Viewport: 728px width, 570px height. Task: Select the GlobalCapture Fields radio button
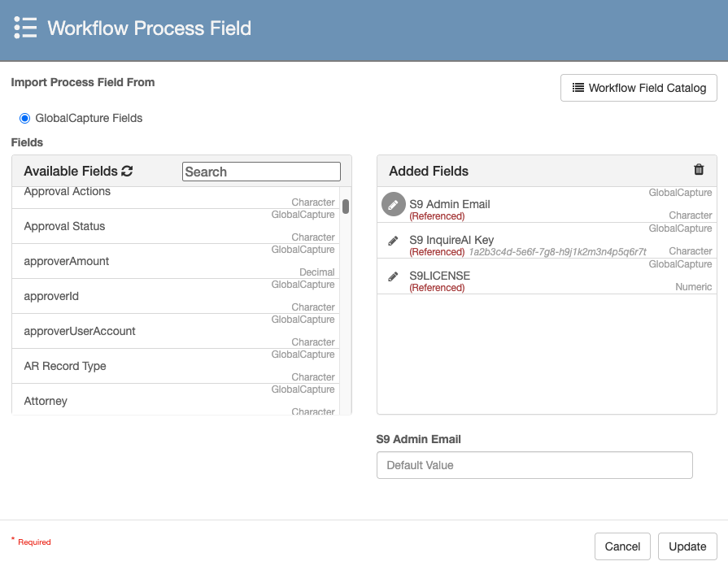click(x=24, y=119)
